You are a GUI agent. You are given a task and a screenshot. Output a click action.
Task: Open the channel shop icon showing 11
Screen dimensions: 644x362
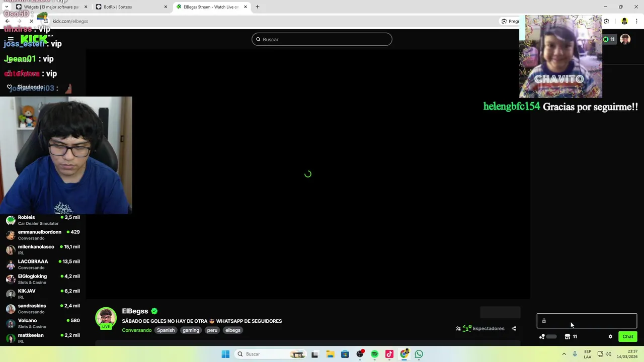point(571,337)
